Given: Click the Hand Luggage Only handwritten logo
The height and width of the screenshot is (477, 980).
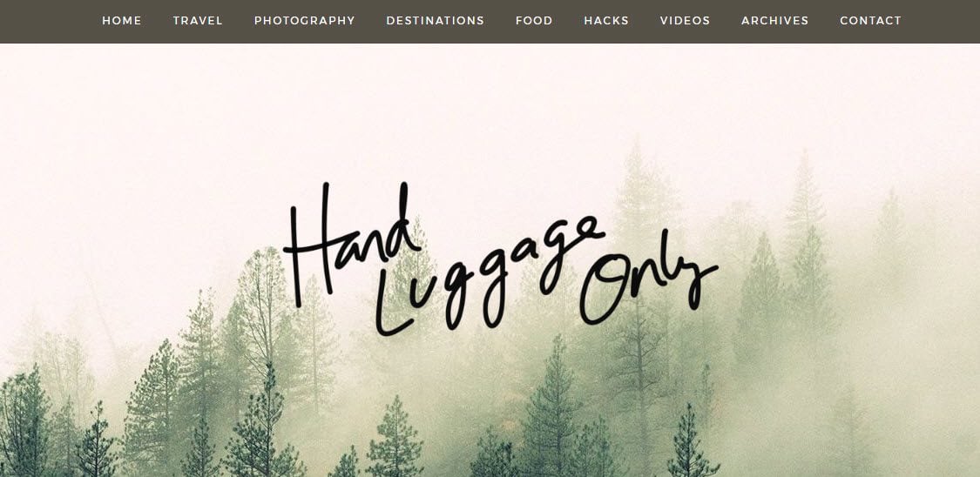Looking at the screenshot, I should pos(500,259).
